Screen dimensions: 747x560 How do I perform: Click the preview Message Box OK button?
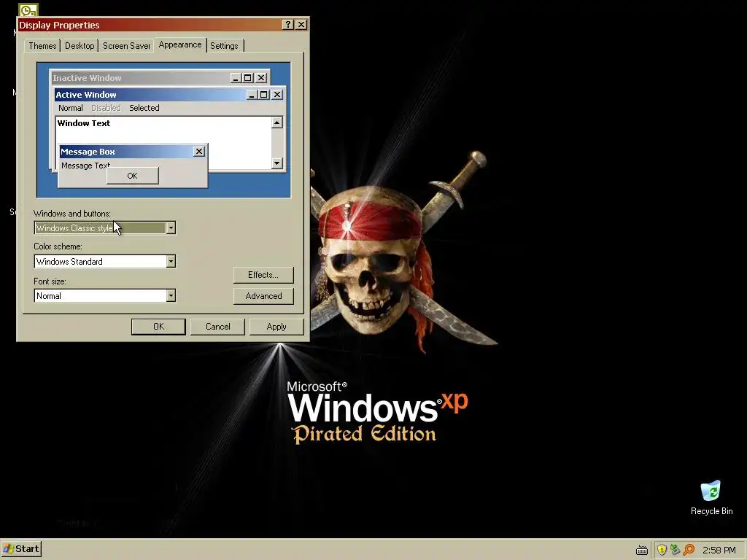point(133,176)
